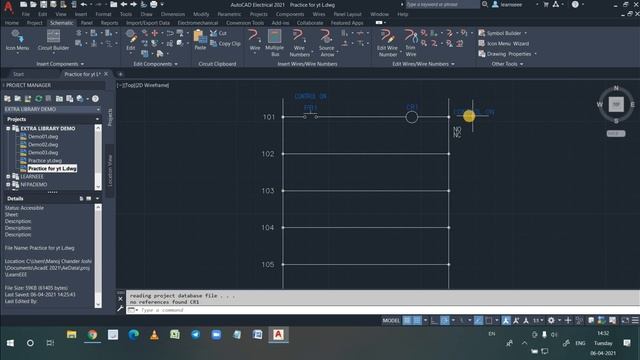640x360 pixels.
Task: Expand the LEARNEEE project node
Action: 8,177
